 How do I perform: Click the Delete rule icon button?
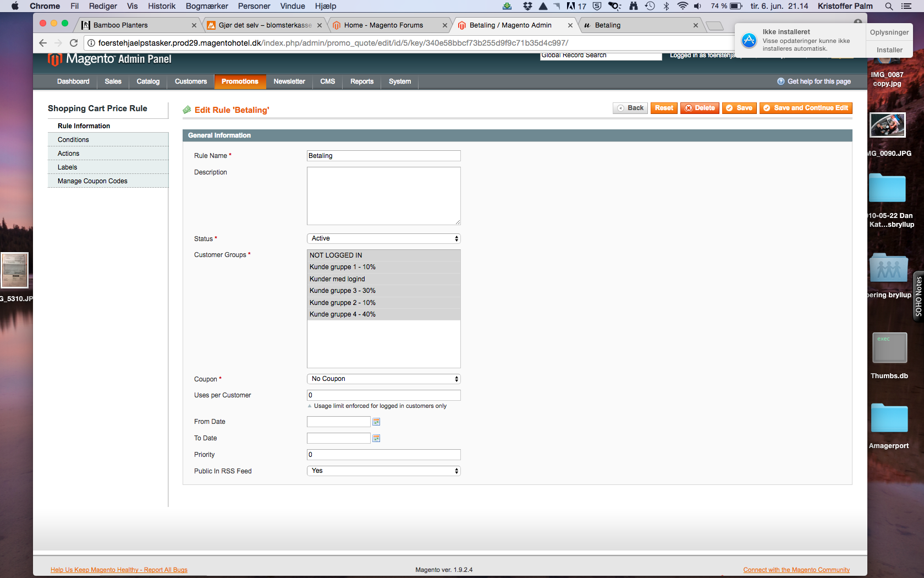pos(689,108)
